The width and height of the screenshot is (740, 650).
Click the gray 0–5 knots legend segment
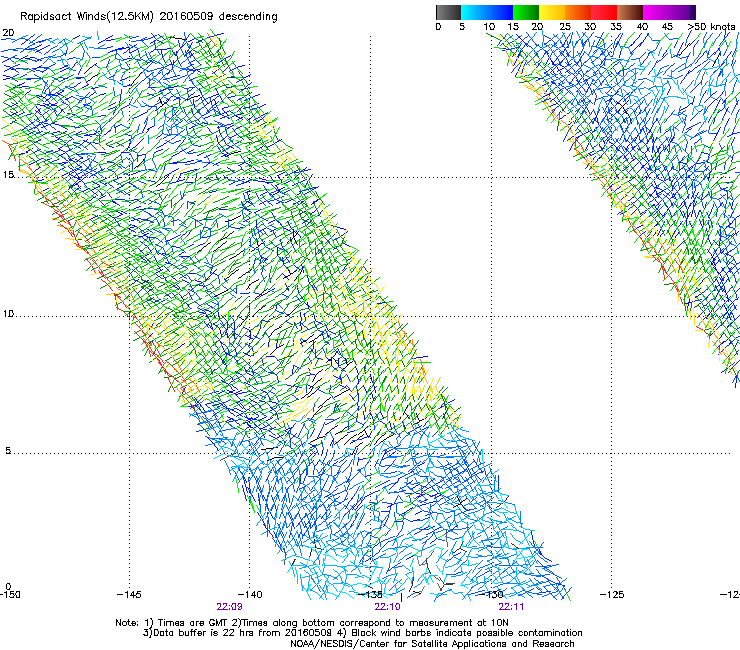pos(448,12)
